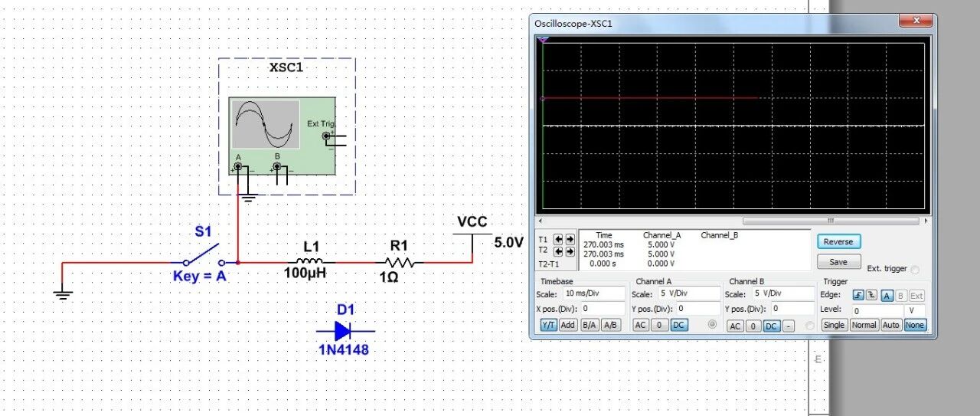Click '1Ω' resistor value label

coord(389,277)
